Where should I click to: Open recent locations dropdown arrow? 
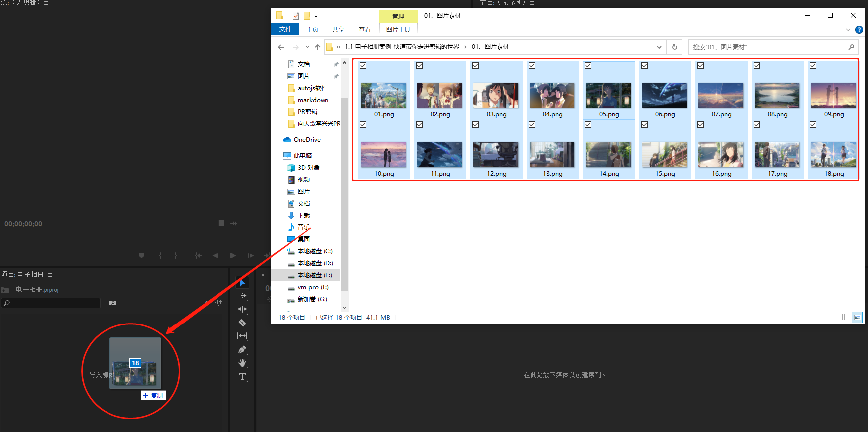click(307, 47)
